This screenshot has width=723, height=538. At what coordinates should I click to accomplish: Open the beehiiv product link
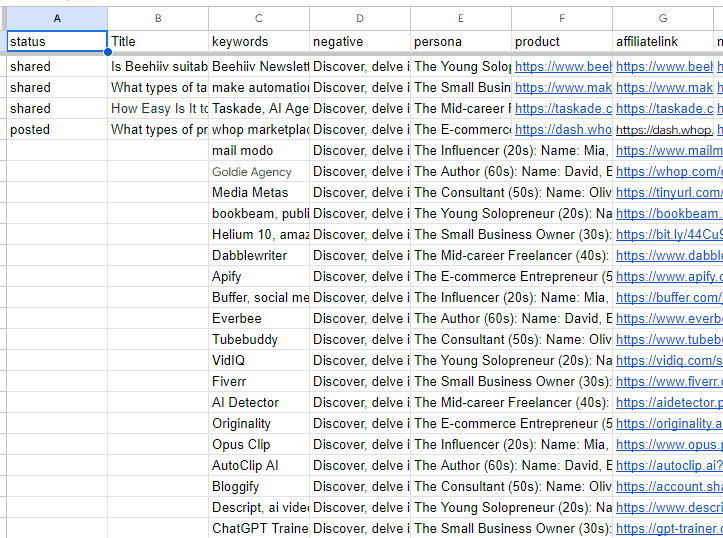tap(563, 66)
